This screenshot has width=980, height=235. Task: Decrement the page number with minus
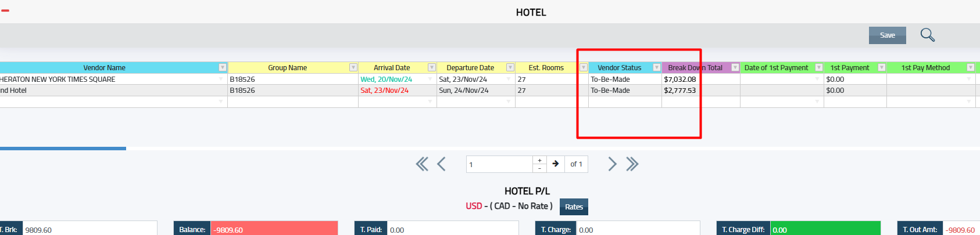coord(540,168)
